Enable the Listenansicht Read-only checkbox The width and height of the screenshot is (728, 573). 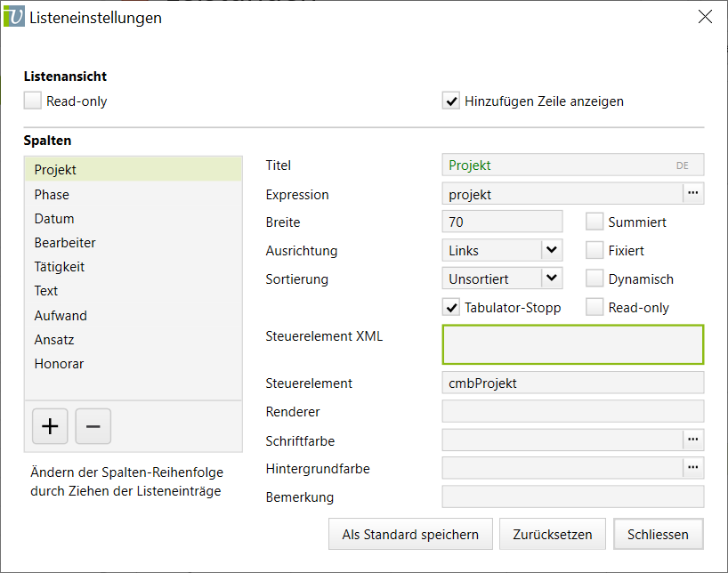tap(33, 101)
